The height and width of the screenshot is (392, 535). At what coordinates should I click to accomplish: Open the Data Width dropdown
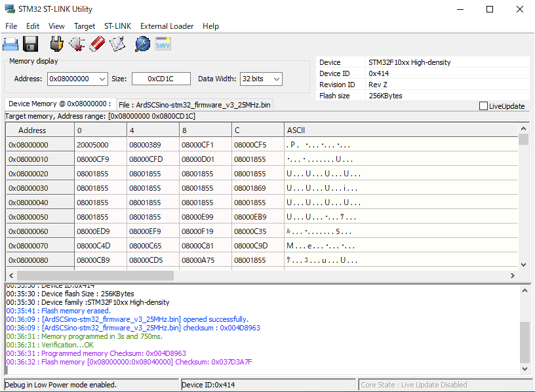pyautogui.click(x=277, y=79)
